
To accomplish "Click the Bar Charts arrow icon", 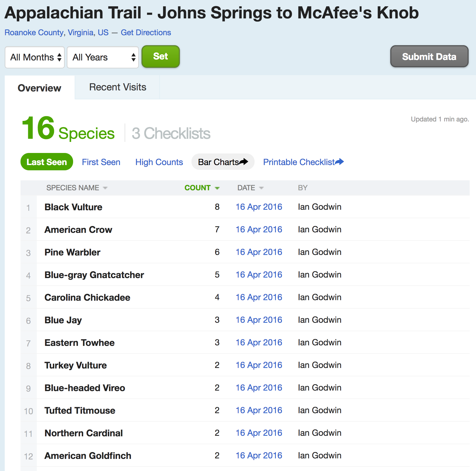I will (244, 162).
